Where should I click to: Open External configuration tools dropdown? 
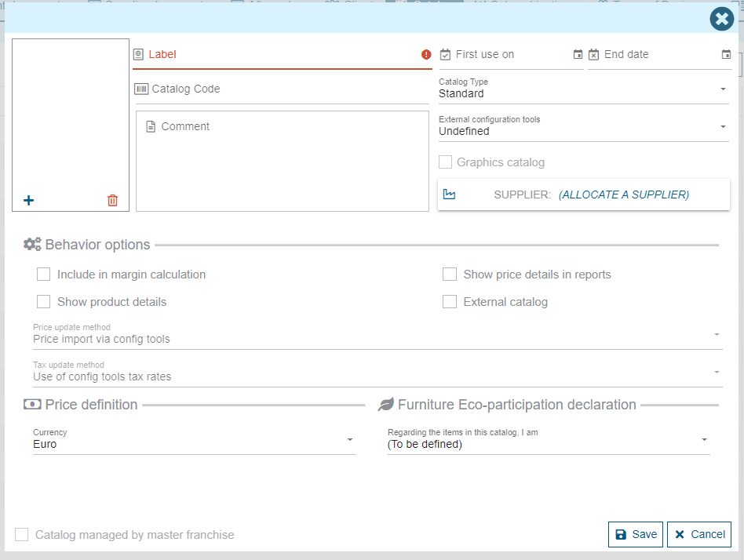tap(723, 127)
